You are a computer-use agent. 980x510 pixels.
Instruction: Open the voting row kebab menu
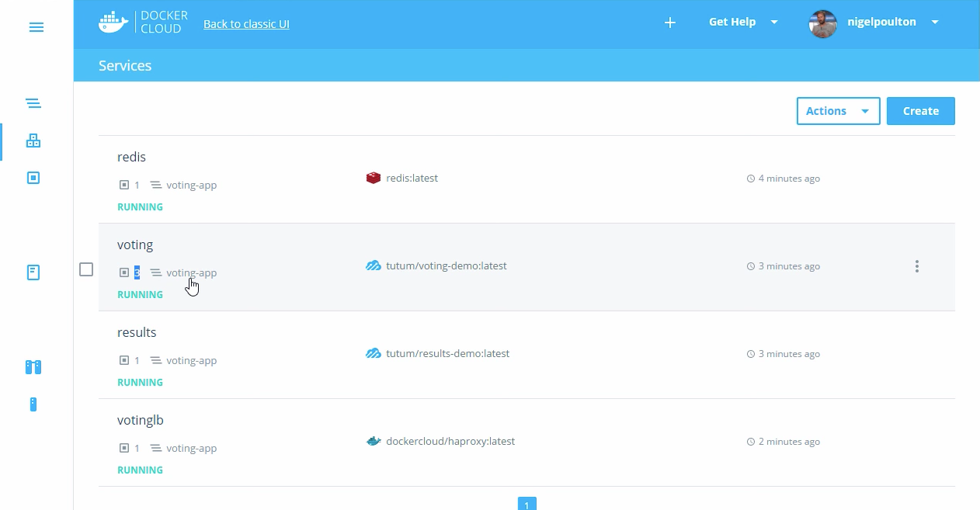coord(917,266)
